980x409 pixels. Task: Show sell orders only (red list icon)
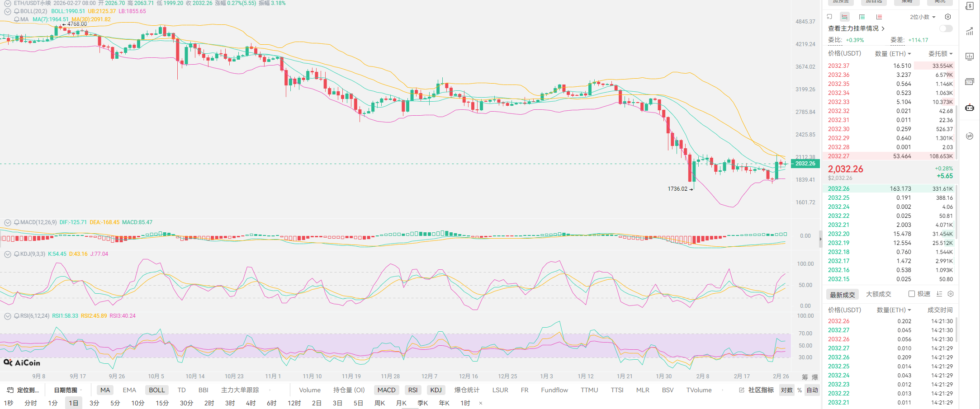[879, 17]
